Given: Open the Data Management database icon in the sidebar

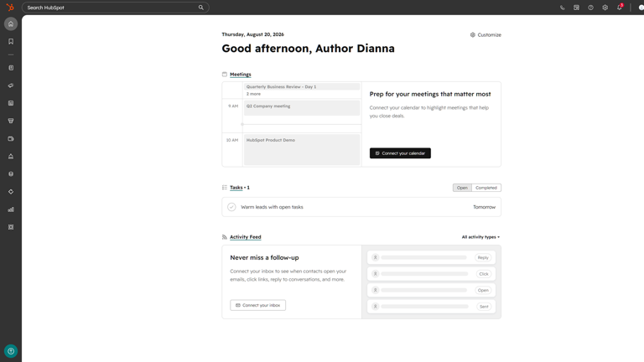Looking at the screenshot, I should pyautogui.click(x=11, y=174).
